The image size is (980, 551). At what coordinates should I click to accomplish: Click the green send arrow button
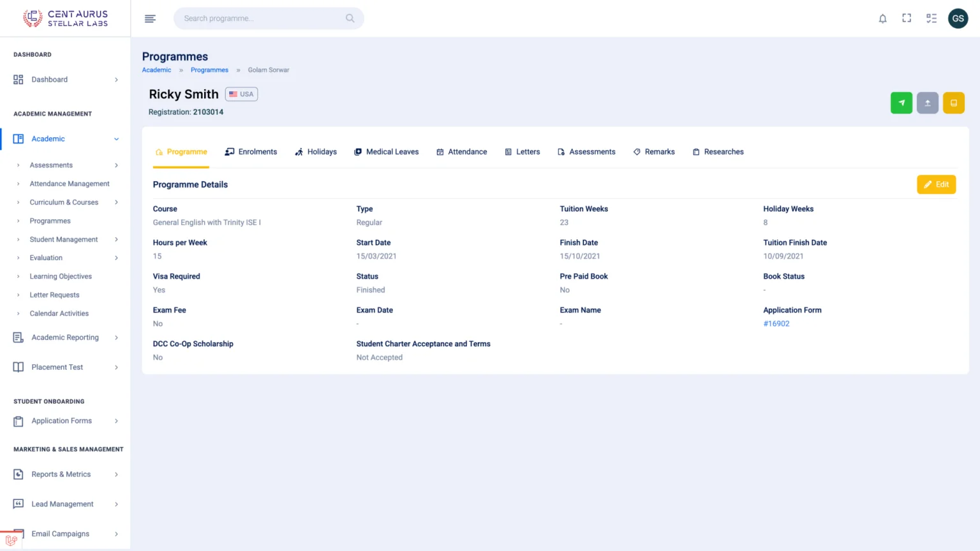pos(901,103)
